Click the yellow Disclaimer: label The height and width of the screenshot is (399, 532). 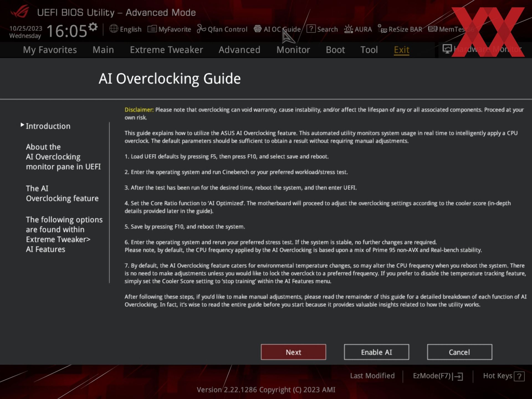pos(139,110)
